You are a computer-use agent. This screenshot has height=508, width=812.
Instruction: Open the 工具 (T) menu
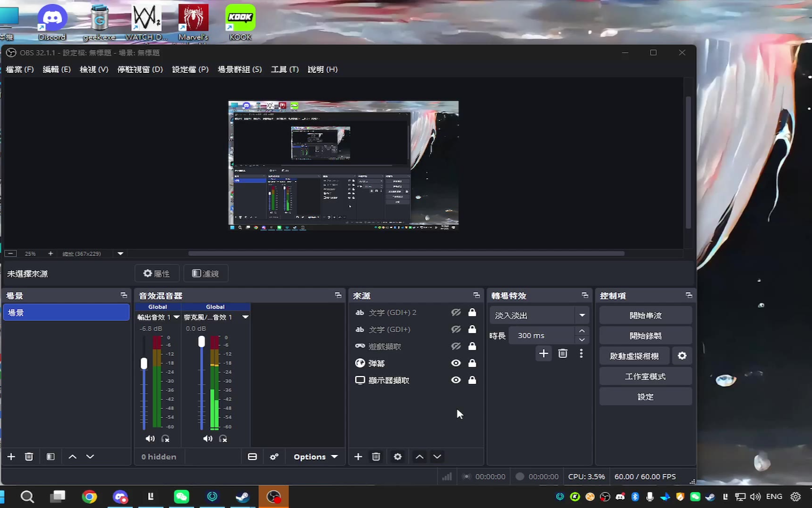284,69
